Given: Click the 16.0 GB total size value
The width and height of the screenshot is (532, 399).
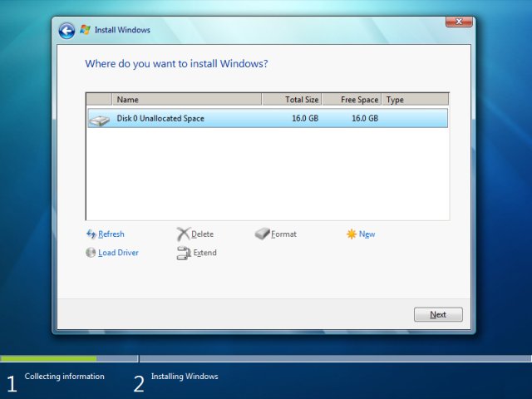Looking at the screenshot, I should (305, 118).
